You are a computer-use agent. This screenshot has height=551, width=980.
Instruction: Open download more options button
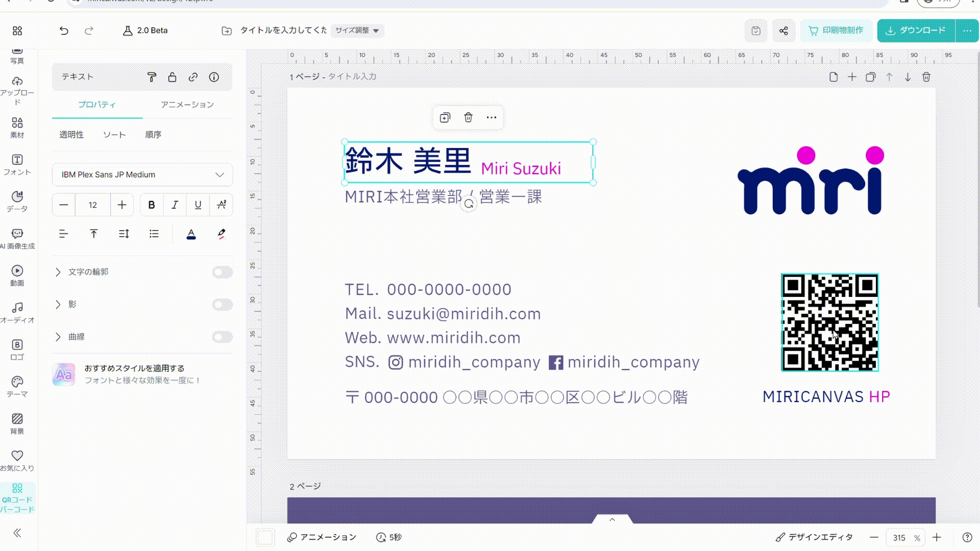(967, 31)
